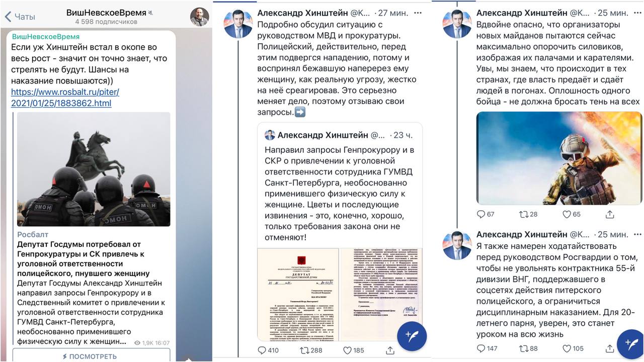
Task: Retweet the post with 28 retweets
Action: pos(528,214)
